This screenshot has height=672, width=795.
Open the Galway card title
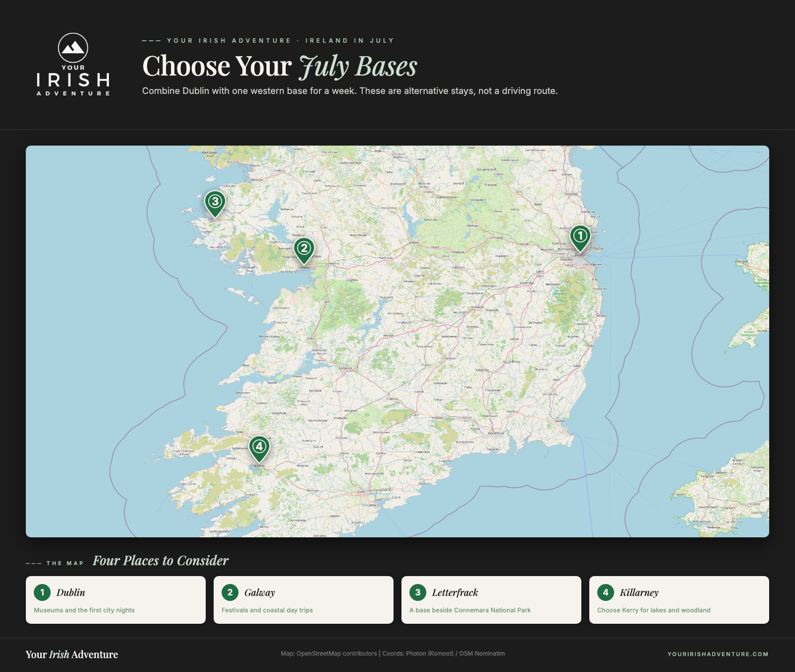pos(259,592)
